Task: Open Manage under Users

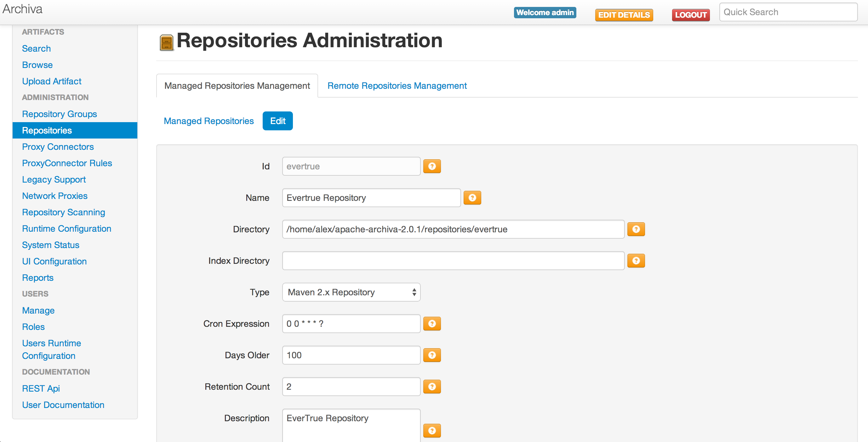Action: [38, 311]
